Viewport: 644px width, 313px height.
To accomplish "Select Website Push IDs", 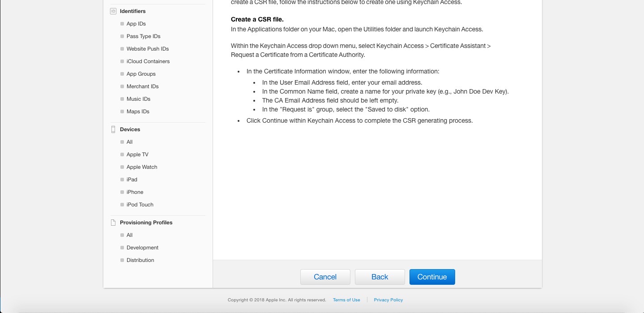I will point(148,49).
